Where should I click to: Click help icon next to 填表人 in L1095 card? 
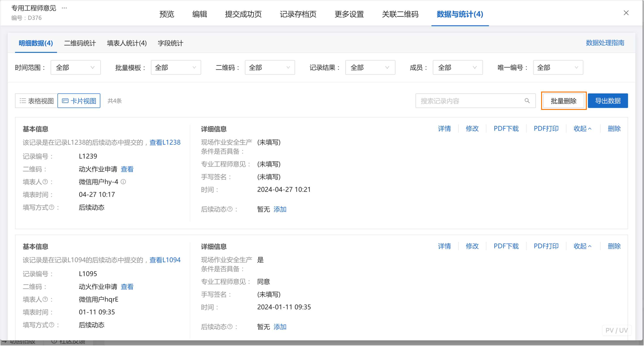pyautogui.click(x=45, y=299)
